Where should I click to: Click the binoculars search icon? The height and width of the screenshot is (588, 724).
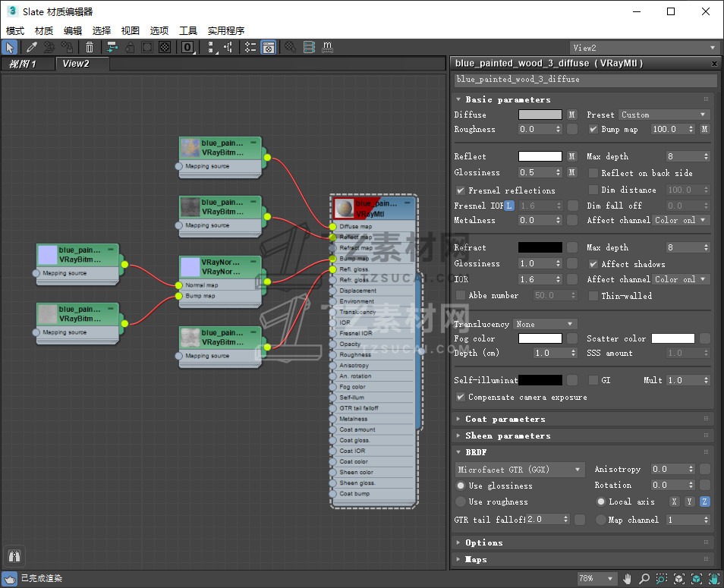[x=13, y=555]
